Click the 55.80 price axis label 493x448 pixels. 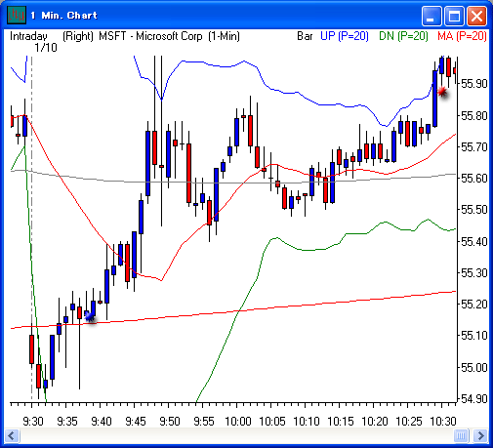474,115
